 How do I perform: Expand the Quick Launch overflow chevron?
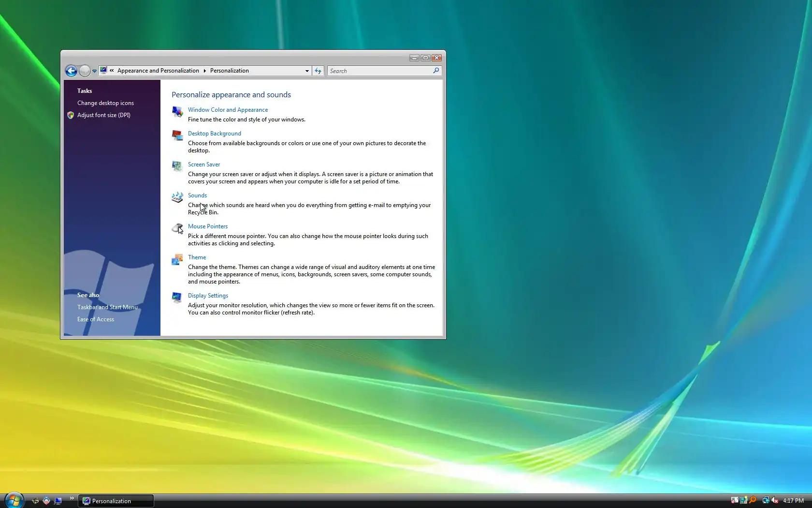pos(72,498)
